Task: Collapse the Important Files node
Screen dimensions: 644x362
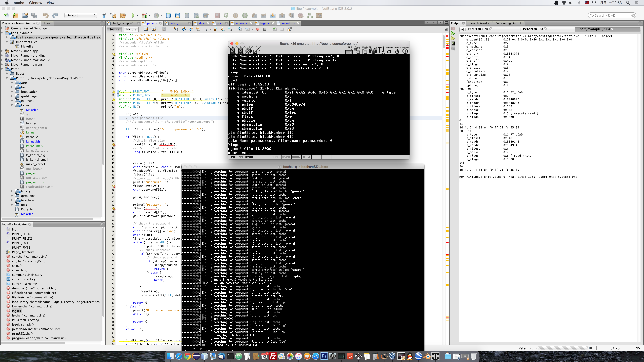Action: (x=7, y=42)
